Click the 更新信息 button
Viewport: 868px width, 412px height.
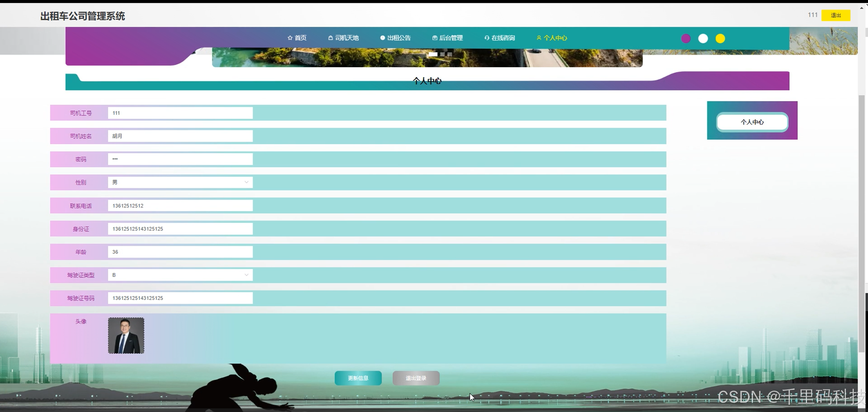(358, 378)
